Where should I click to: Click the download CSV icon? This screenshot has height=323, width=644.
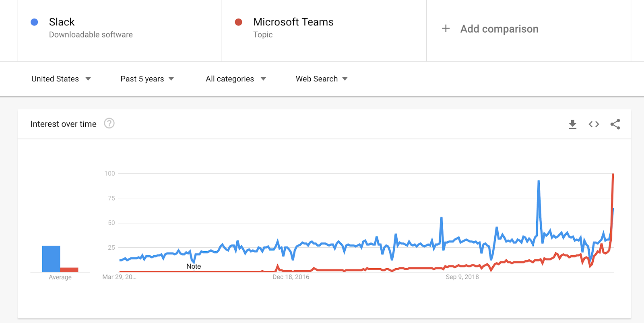(572, 124)
